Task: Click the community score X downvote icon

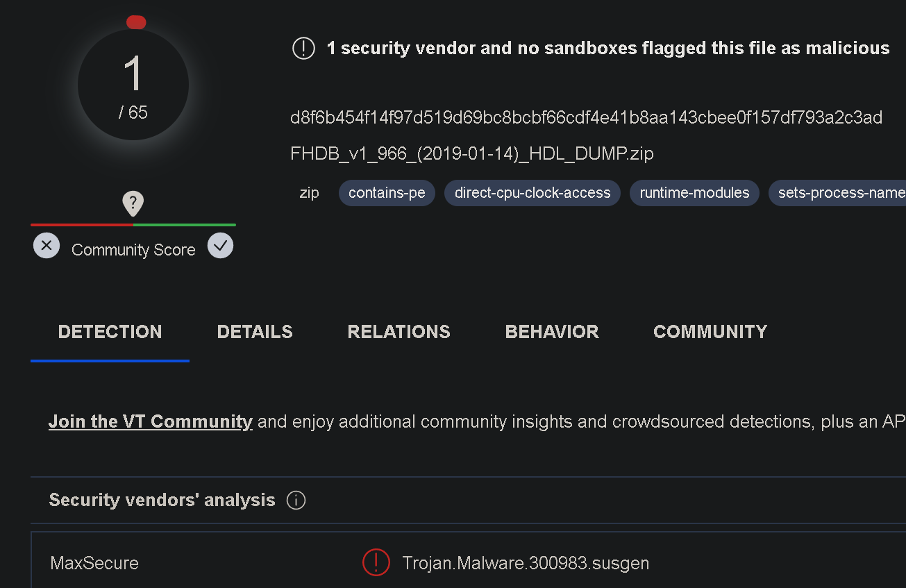Action: coord(47,246)
